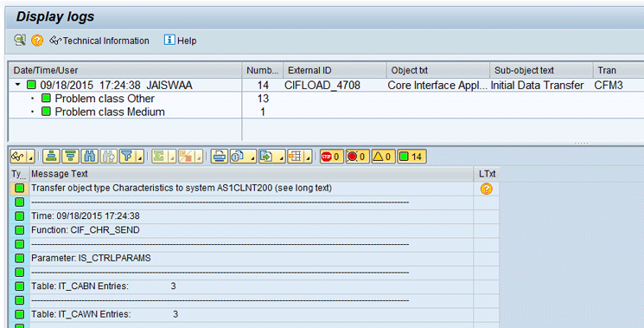644x328 pixels.
Task: Click the Total sigma icon
Action: pos(159,157)
